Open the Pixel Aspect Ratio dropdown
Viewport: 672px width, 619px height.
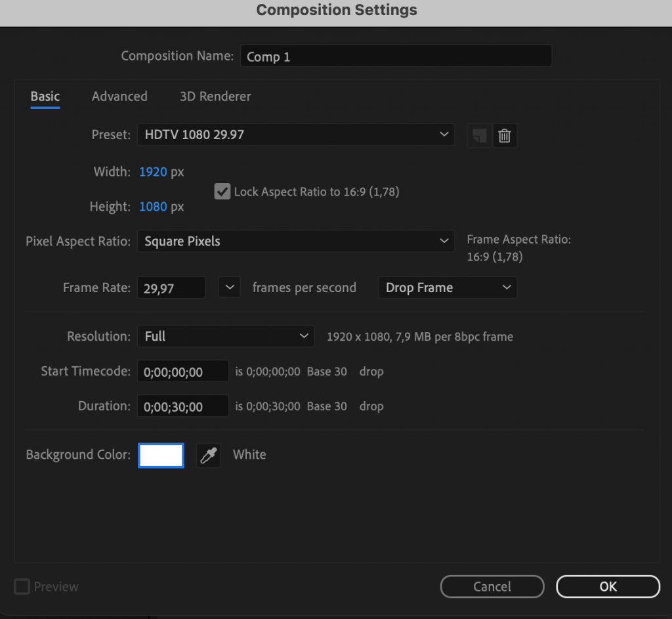[x=295, y=241]
